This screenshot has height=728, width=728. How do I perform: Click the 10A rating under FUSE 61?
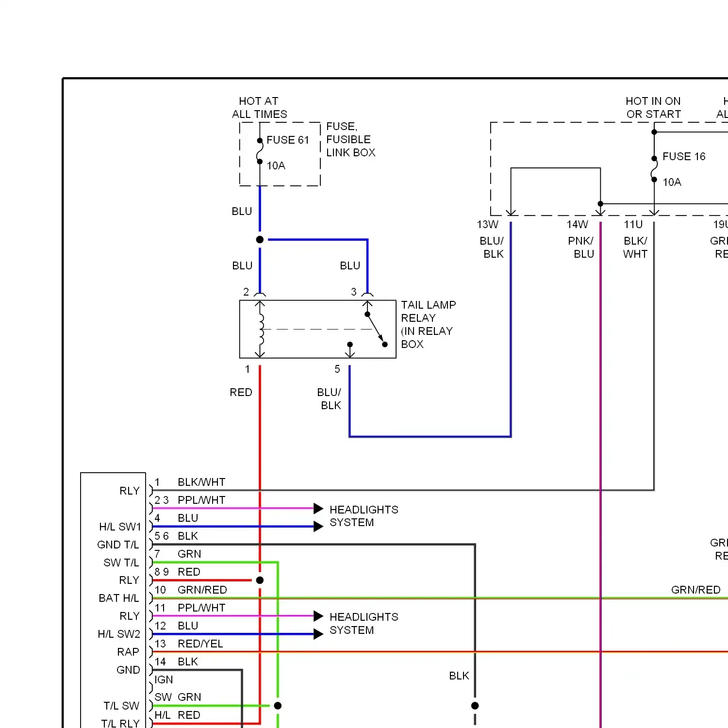[276, 165]
